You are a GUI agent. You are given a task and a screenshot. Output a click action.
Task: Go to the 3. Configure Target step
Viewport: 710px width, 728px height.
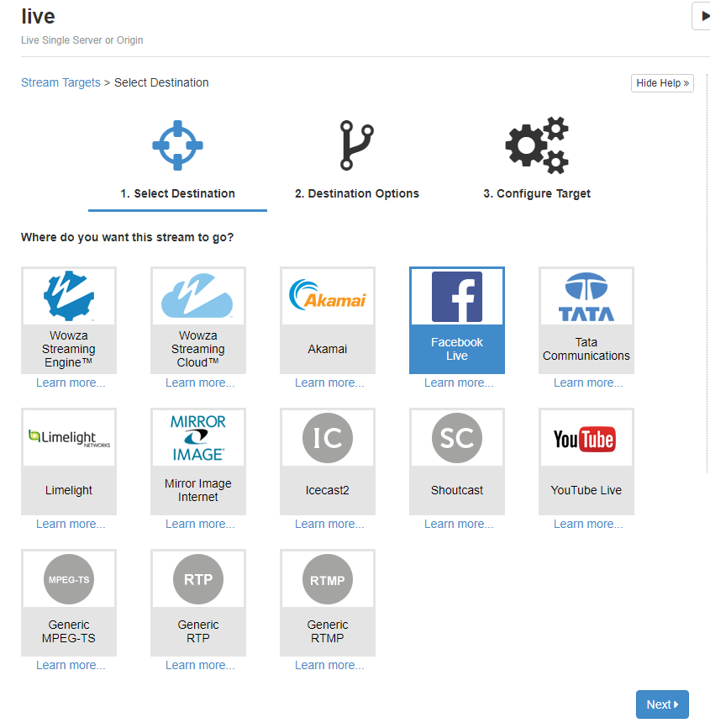(x=537, y=193)
